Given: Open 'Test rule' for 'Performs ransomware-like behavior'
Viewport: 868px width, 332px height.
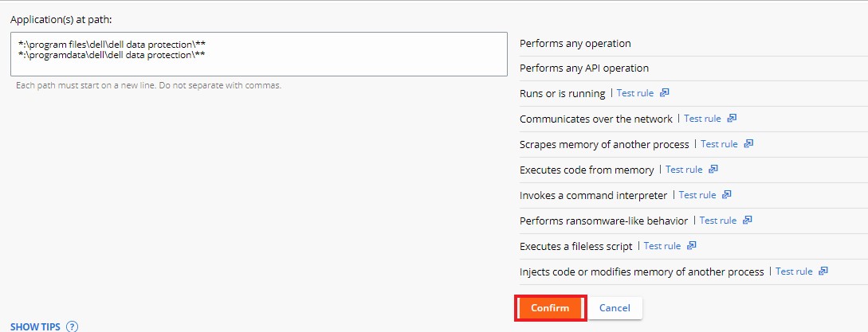Looking at the screenshot, I should [718, 221].
